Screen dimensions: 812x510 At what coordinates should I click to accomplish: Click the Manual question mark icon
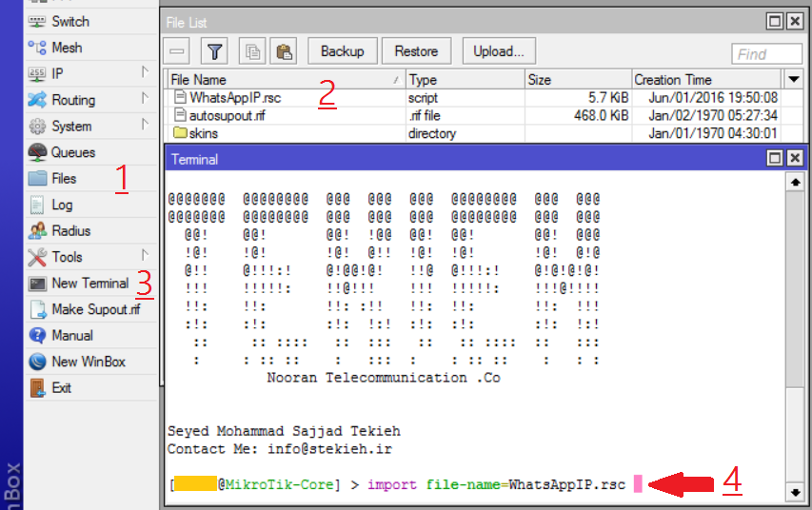pos(37,336)
